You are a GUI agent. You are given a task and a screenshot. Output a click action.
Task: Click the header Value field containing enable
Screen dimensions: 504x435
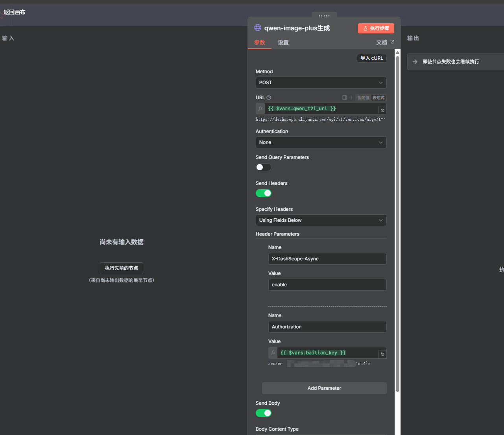tap(327, 285)
